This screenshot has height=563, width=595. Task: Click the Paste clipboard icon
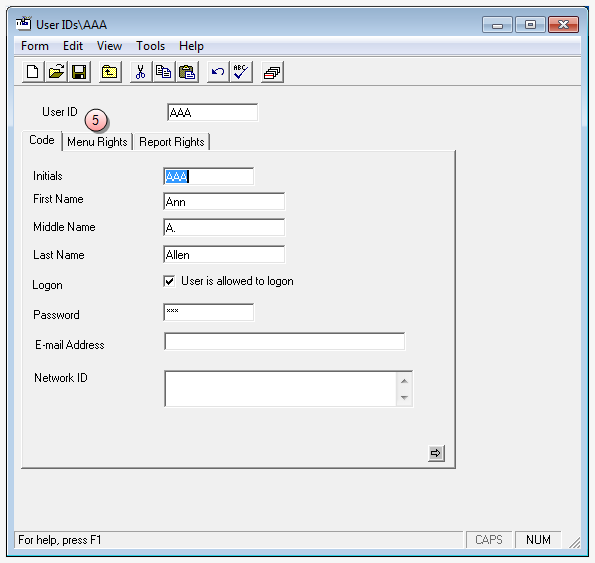tap(187, 72)
